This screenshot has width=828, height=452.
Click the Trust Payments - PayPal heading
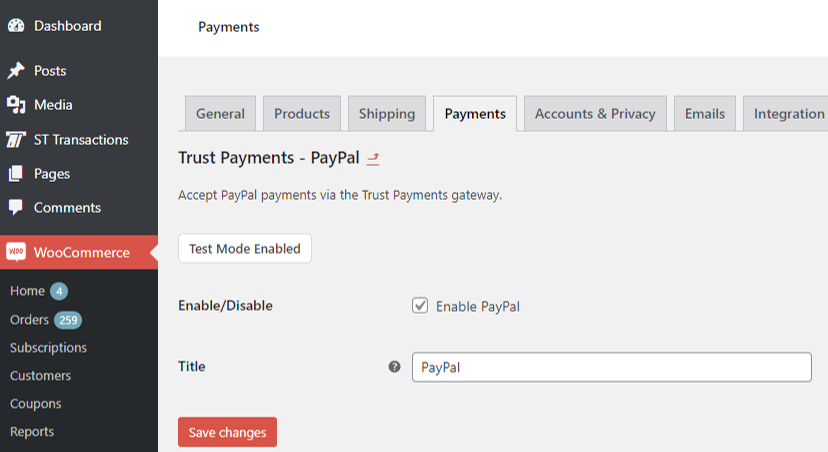[269, 158]
